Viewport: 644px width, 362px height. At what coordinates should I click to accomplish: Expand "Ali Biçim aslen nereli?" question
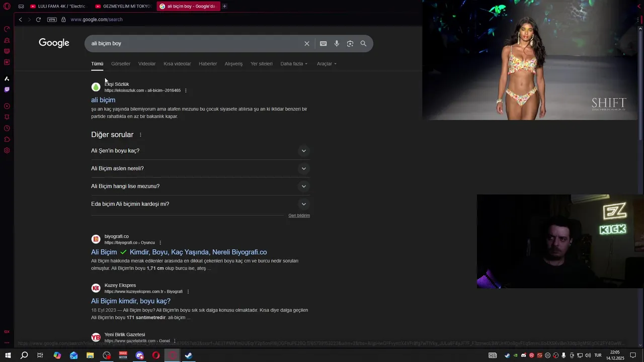tap(200, 168)
